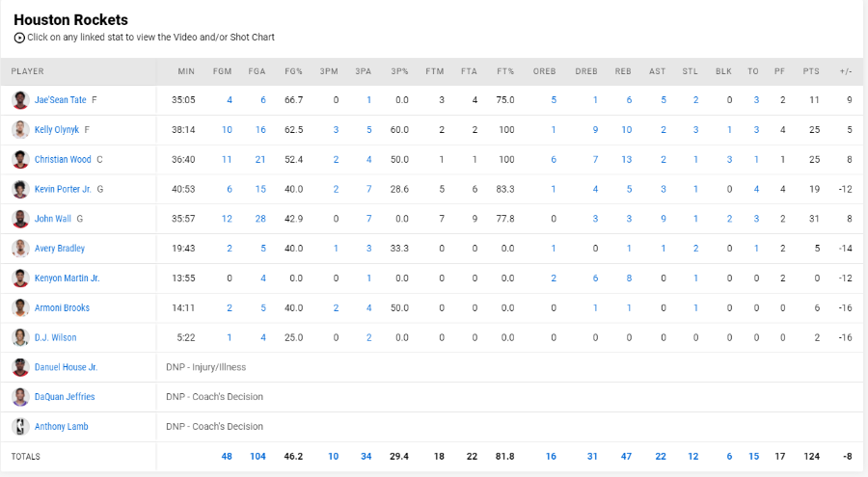Click Kevin Porter Jr.'s player headshot
Screen dimensions: 868x477
click(20, 189)
